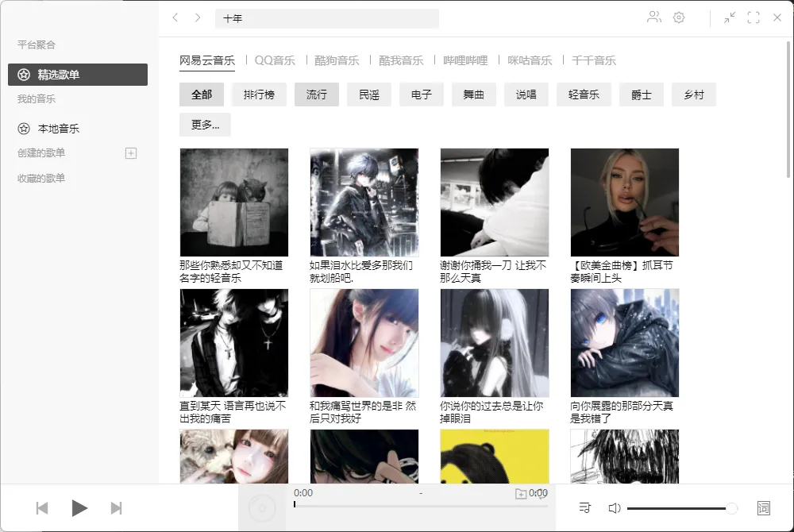Select the 乡村 category filter

694,94
